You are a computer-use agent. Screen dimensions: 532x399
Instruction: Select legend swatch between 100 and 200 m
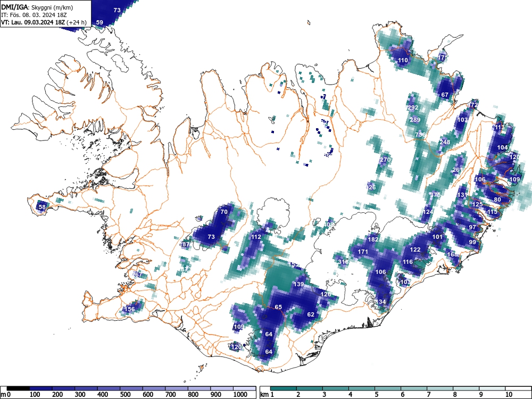(x=41, y=388)
